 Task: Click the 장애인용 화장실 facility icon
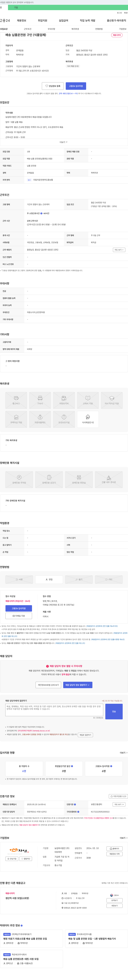tap(79, 479)
